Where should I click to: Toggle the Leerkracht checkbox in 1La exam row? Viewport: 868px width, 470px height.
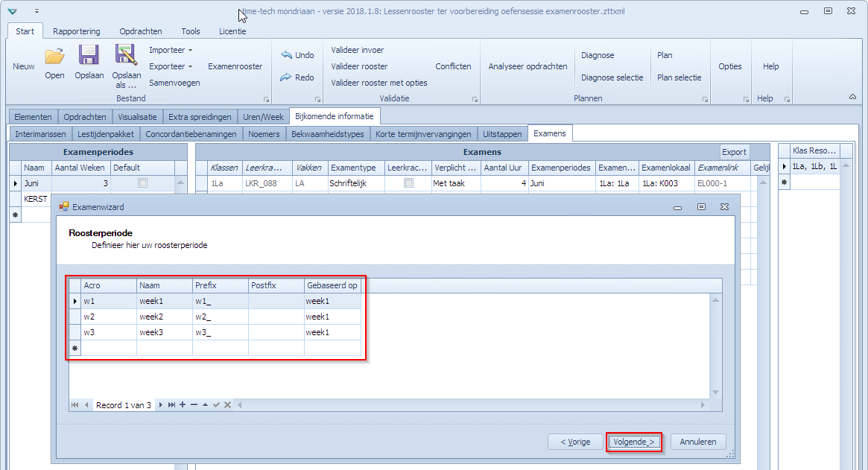[x=408, y=183]
